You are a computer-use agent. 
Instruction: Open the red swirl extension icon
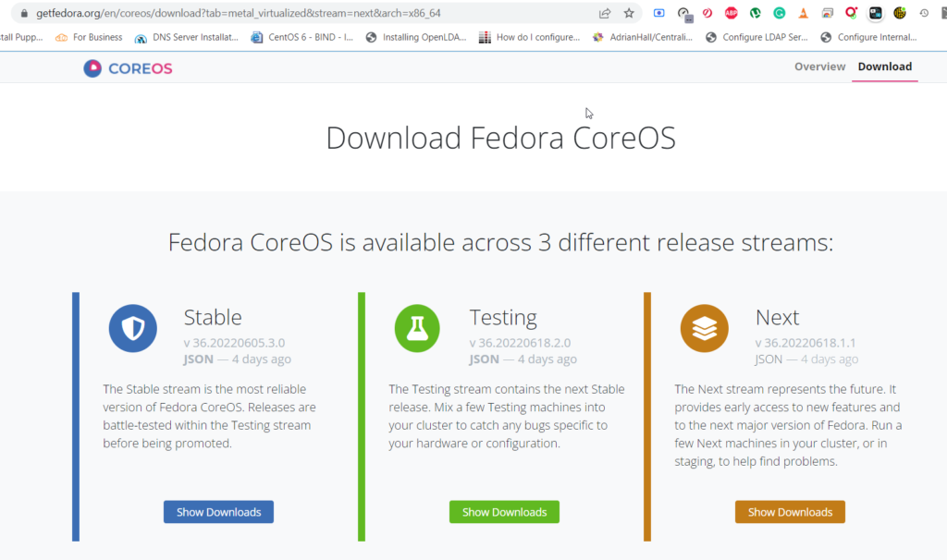pos(707,13)
